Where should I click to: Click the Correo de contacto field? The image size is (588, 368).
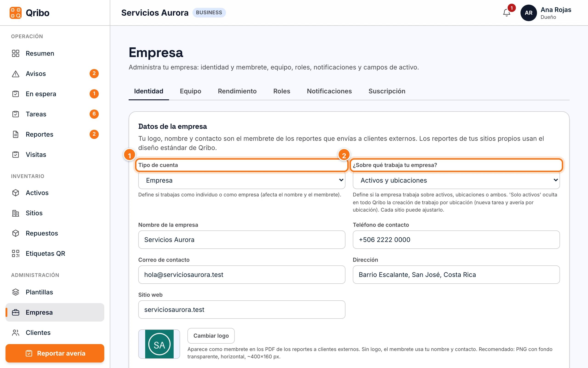click(x=242, y=274)
